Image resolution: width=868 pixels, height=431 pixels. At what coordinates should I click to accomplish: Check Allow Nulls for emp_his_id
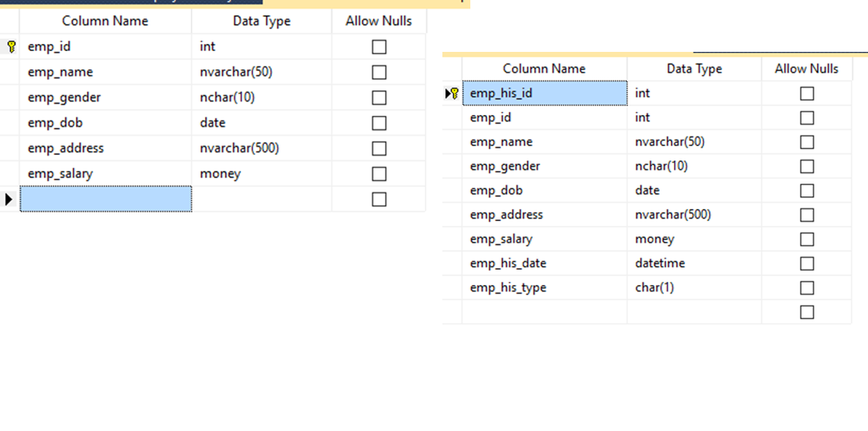pyautogui.click(x=807, y=93)
